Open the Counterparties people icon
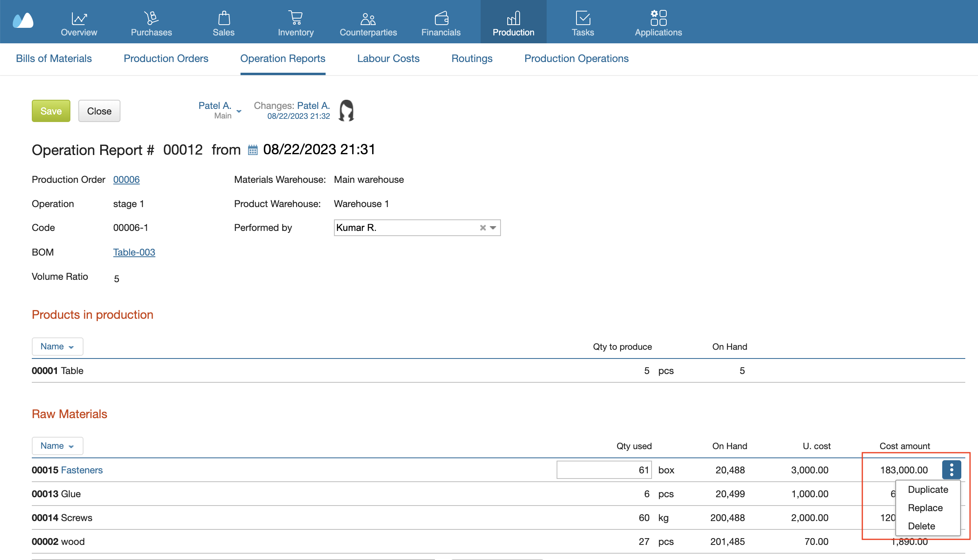Viewport: 978px width, 560px height. (x=368, y=18)
